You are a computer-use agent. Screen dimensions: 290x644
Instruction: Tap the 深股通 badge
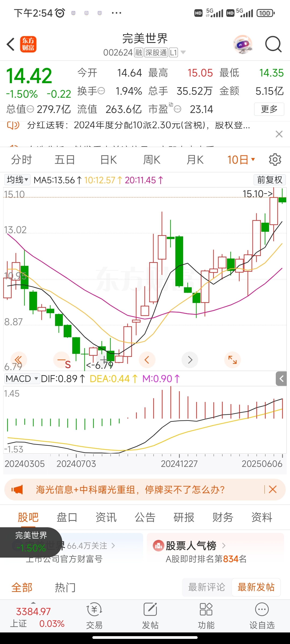(156, 53)
